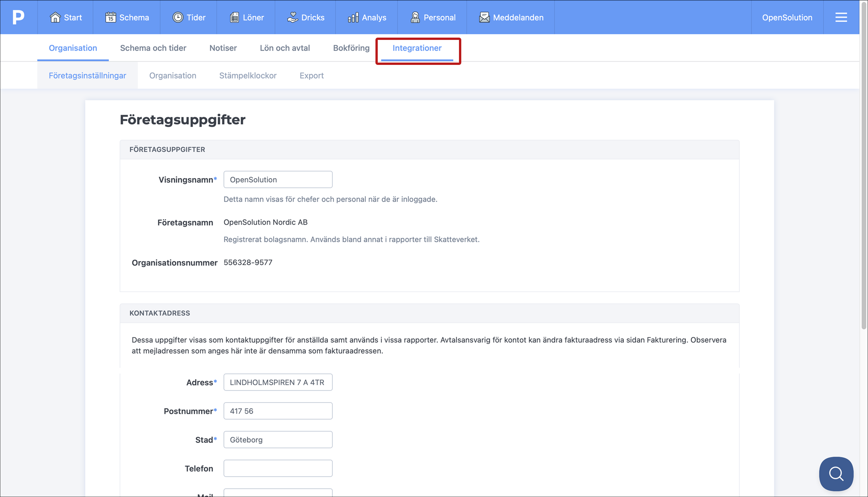868x497 pixels.
Task: Click the Personal person icon
Action: (x=415, y=18)
